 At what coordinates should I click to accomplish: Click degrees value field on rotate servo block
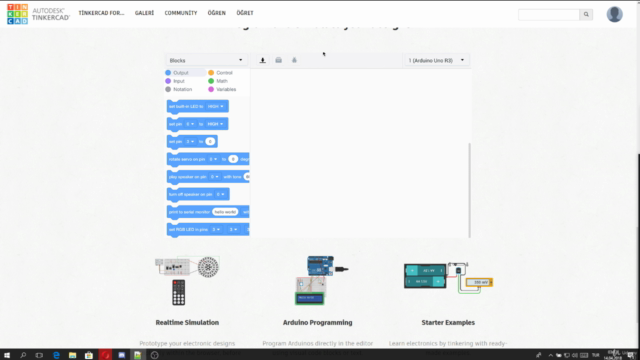(x=233, y=159)
